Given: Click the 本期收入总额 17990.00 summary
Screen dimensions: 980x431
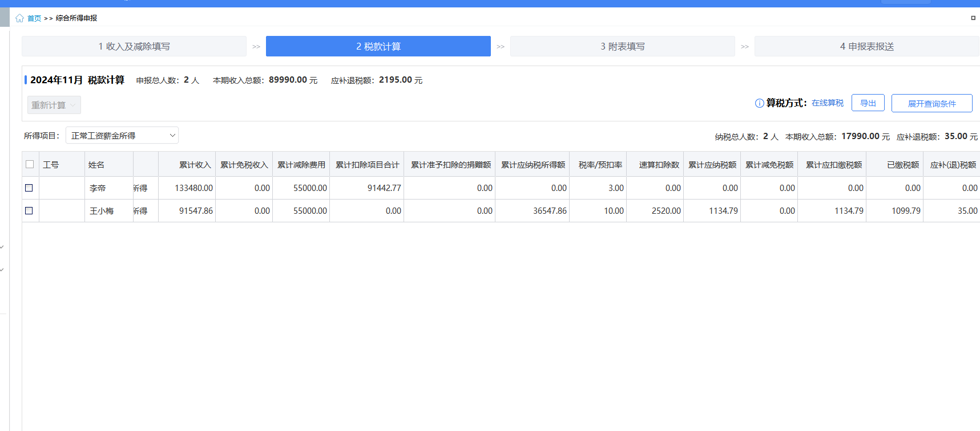Looking at the screenshot, I should click(x=837, y=137).
